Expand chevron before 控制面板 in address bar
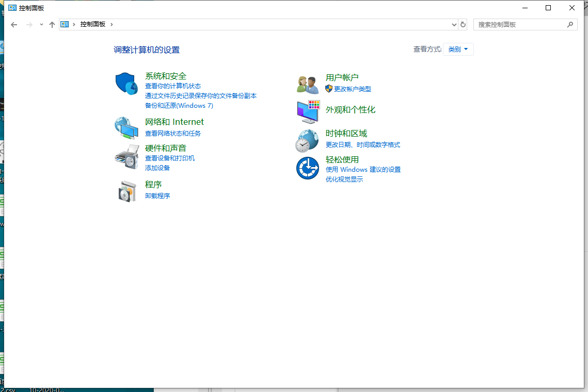The height and width of the screenshot is (392, 588). pos(74,24)
